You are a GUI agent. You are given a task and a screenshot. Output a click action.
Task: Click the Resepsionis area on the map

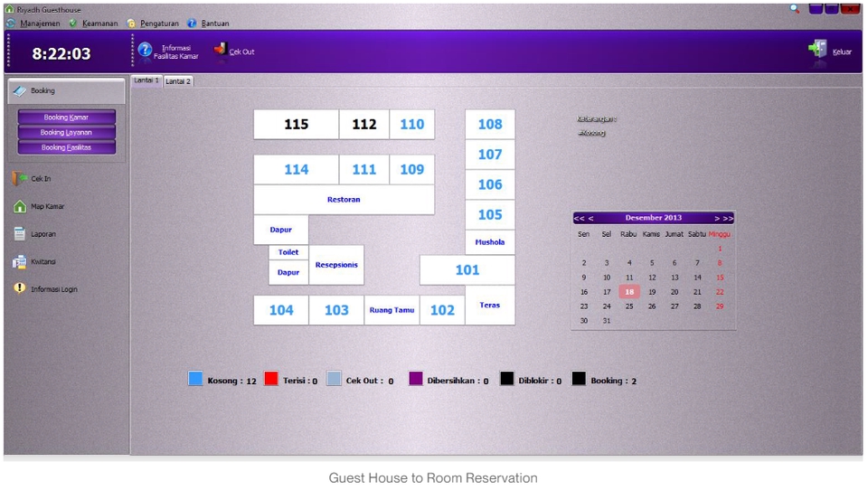(x=336, y=265)
